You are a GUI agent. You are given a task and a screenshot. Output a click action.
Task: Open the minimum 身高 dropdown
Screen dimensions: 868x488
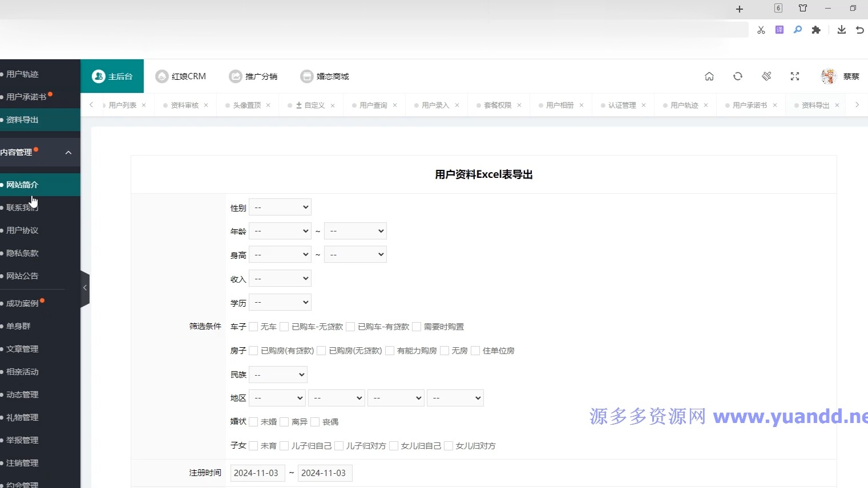click(280, 254)
